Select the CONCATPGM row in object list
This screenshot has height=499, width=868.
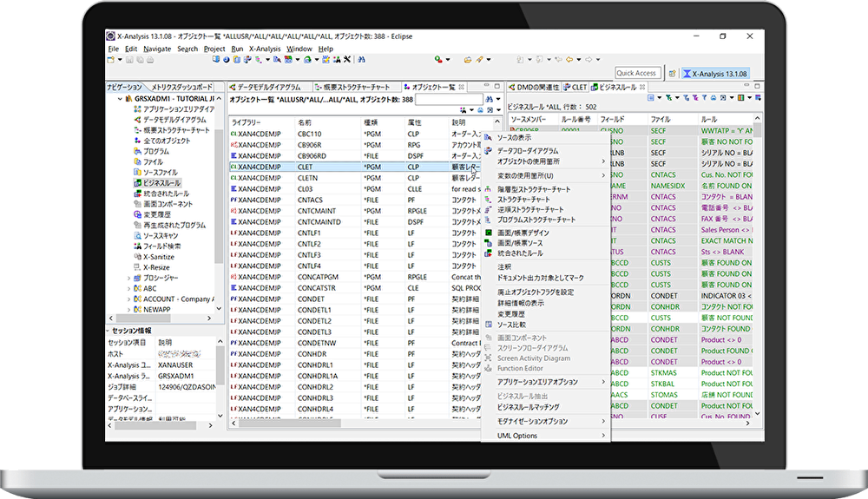[357, 277]
